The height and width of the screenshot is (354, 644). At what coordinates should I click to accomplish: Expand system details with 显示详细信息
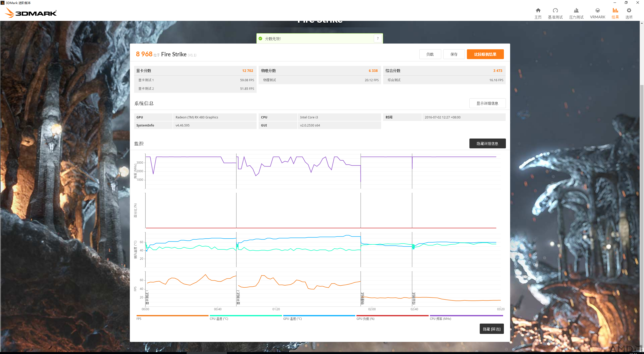point(487,103)
